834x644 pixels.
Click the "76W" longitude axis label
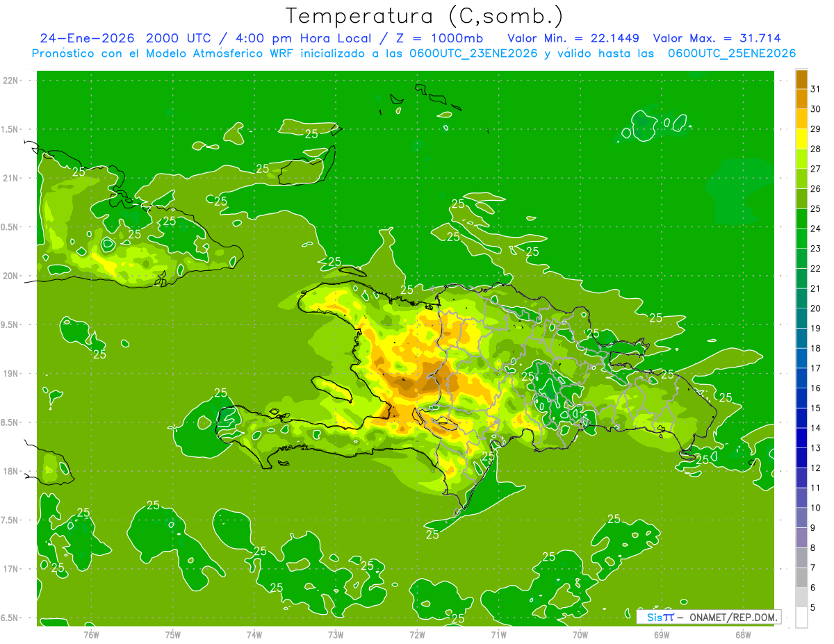[91, 634]
